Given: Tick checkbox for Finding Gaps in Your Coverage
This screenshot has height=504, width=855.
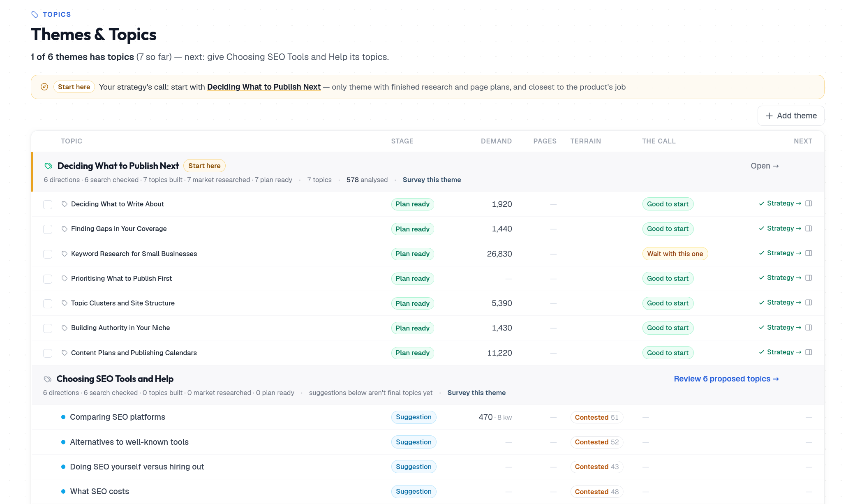Looking at the screenshot, I should [x=48, y=229].
